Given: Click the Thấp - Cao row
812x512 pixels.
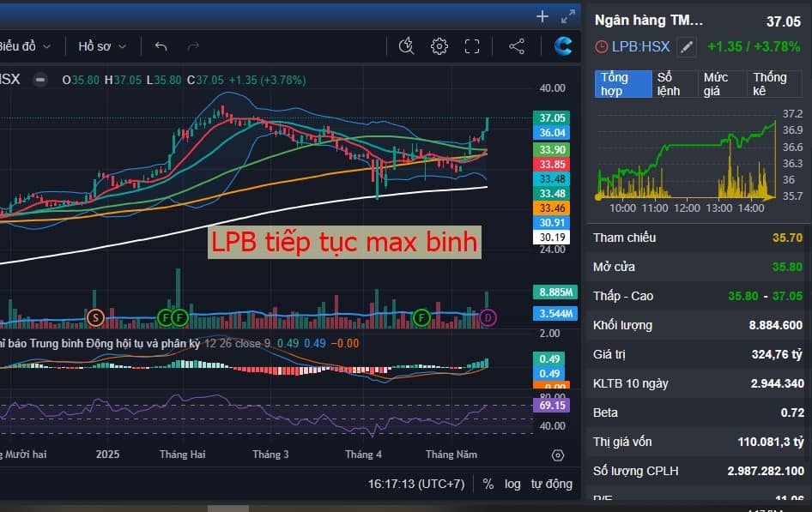Looking at the screenshot, I should (698, 296).
